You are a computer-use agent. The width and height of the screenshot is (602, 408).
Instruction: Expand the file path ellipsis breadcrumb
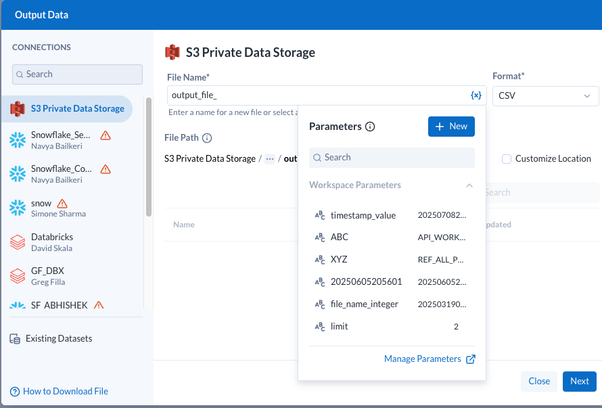click(270, 159)
